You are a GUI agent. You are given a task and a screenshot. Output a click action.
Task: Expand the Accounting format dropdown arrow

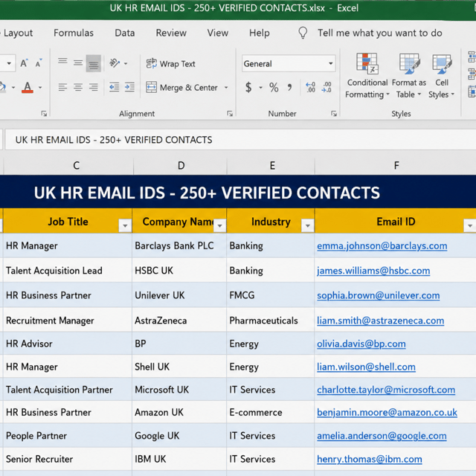click(x=260, y=88)
